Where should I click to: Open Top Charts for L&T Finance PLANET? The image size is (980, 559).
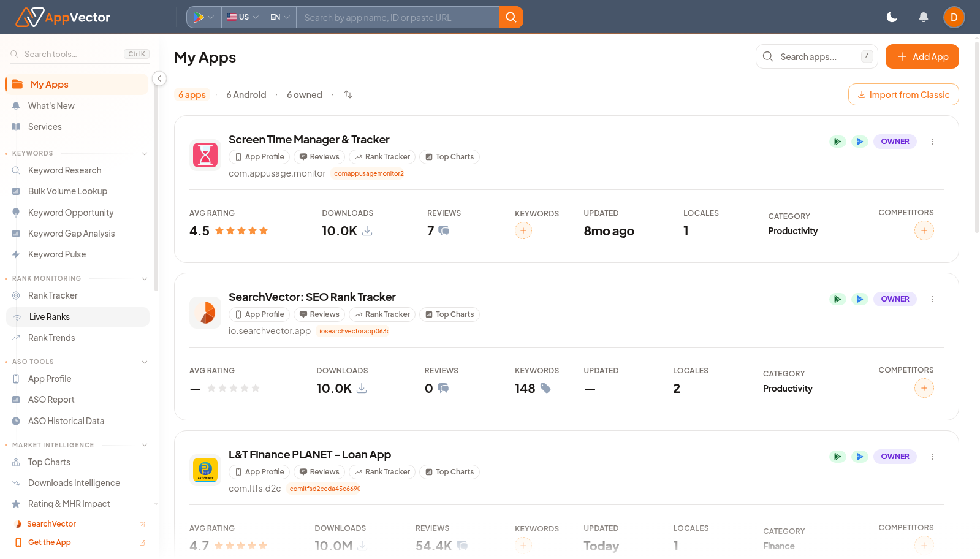449,472
